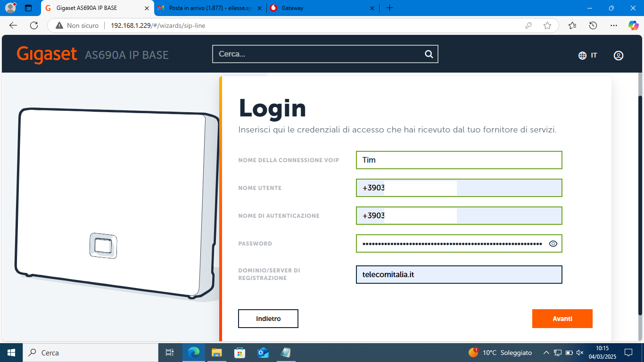Open the user account icon in Gigaset header
Viewport: 644px width, 362px height.
(x=619, y=56)
